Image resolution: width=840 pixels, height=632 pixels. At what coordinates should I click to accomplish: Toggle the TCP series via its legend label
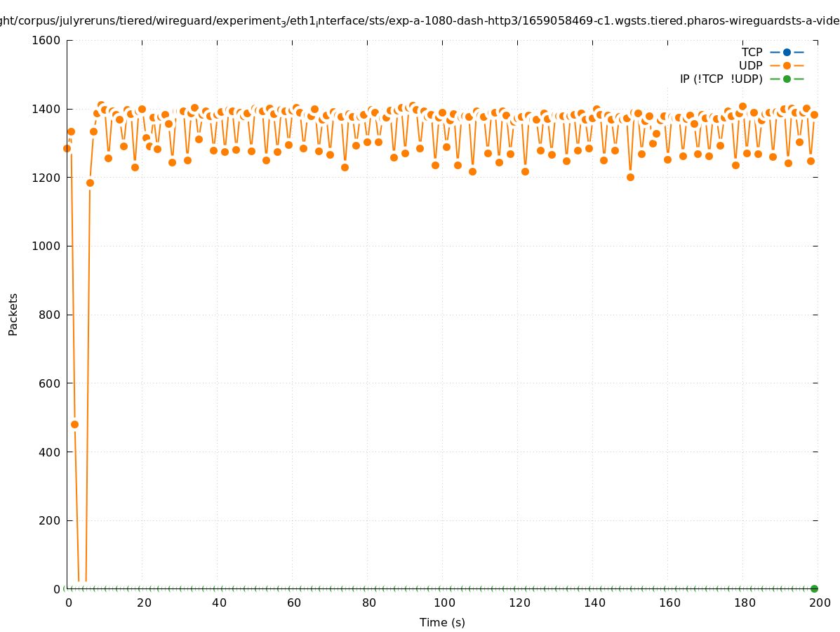[752, 52]
